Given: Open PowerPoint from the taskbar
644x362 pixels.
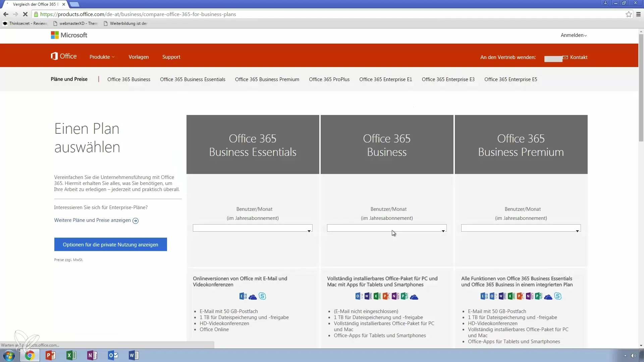Looking at the screenshot, I should click(x=51, y=355).
